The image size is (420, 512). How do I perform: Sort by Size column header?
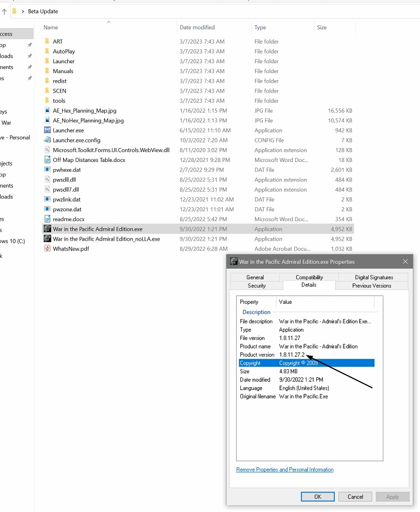tap(335, 27)
